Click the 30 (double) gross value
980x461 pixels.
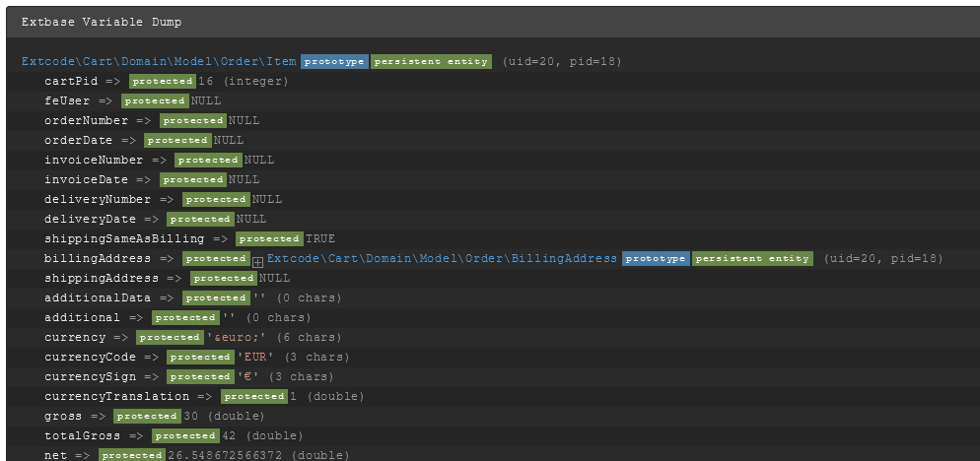[224, 416]
